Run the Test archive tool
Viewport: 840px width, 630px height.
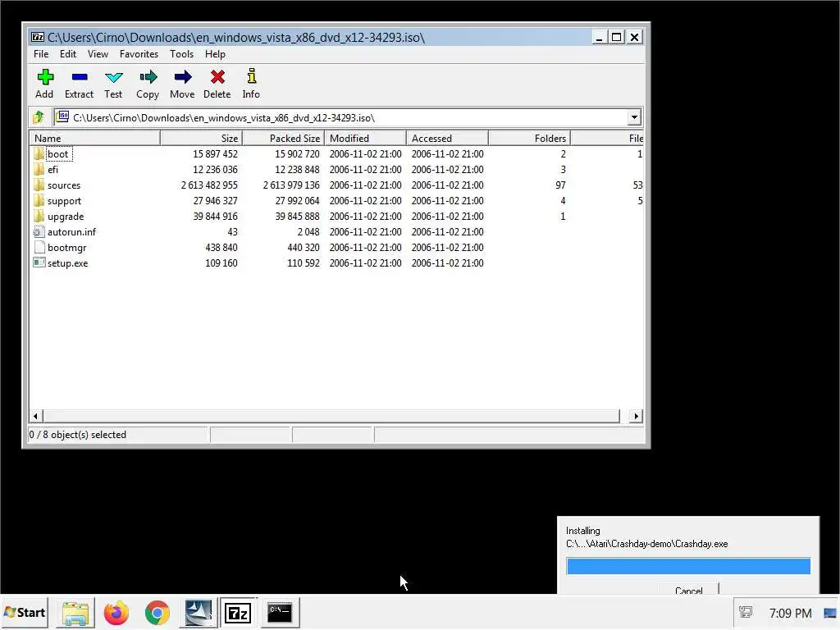113,77
